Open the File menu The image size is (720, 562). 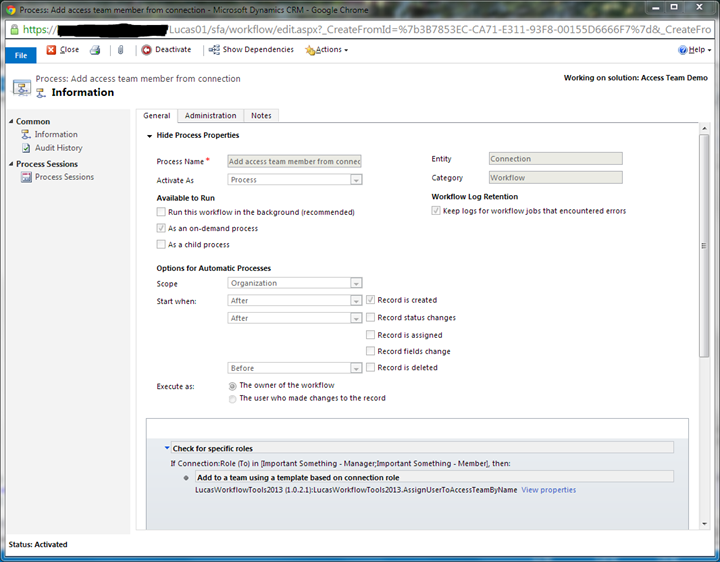click(x=21, y=55)
